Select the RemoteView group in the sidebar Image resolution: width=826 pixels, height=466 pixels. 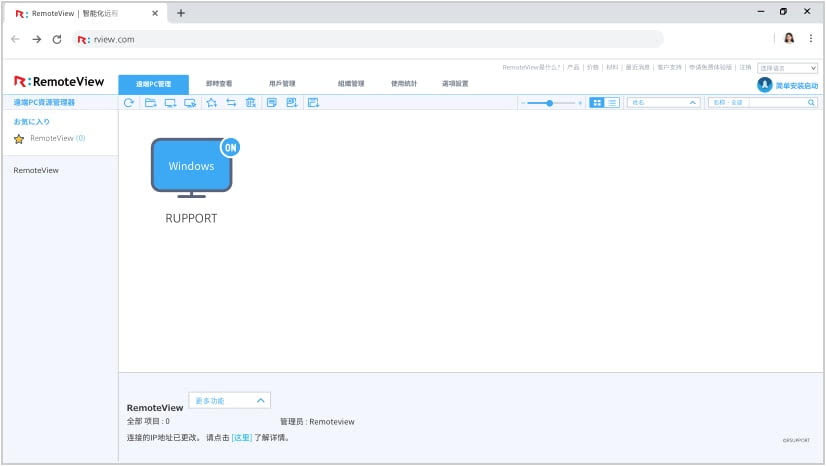point(36,171)
